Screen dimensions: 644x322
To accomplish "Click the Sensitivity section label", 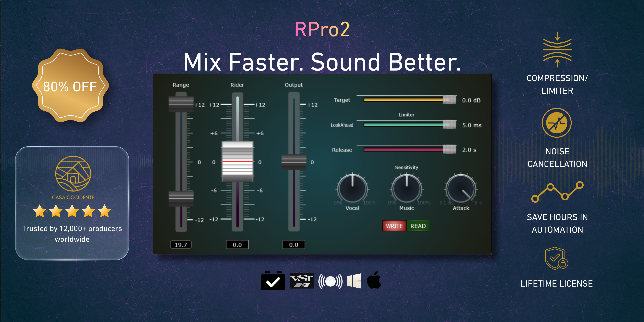I will (407, 167).
